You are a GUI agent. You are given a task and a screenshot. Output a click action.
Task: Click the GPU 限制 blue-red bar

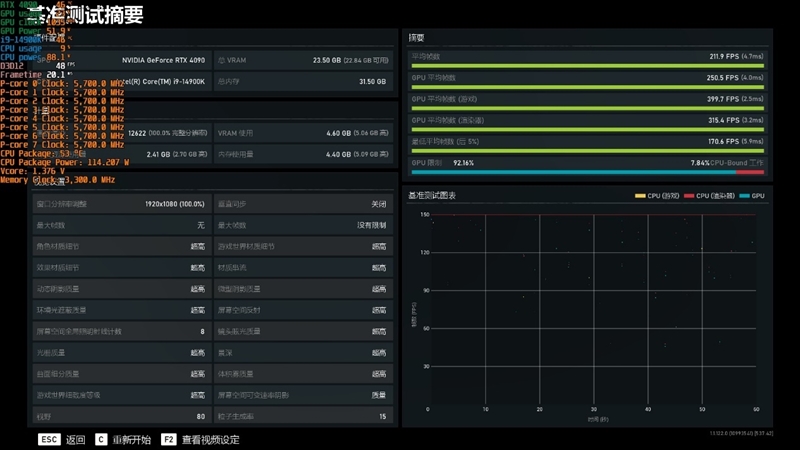[x=588, y=172]
